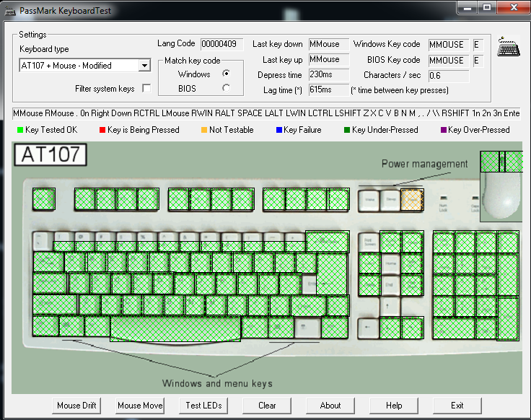This screenshot has width=531, height=420.
Task: Click the F1 key on the keyboard image
Action: point(85,199)
